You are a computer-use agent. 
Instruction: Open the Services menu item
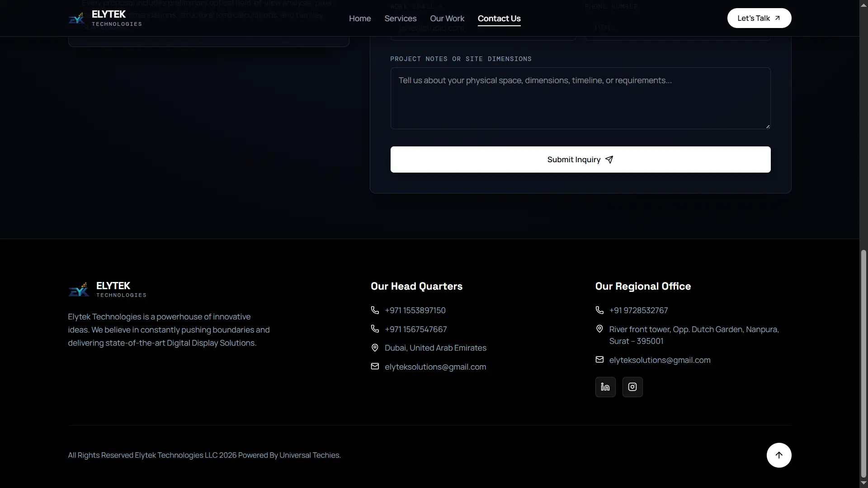click(x=401, y=19)
